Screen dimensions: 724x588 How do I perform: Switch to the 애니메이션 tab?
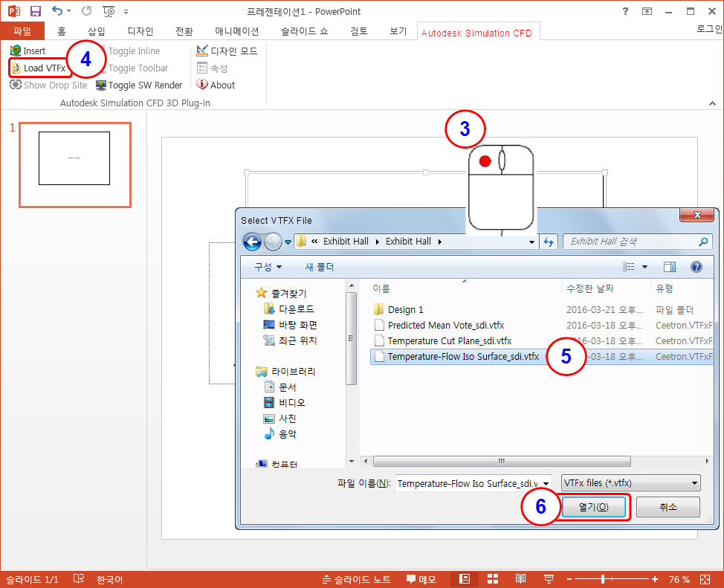(x=237, y=31)
